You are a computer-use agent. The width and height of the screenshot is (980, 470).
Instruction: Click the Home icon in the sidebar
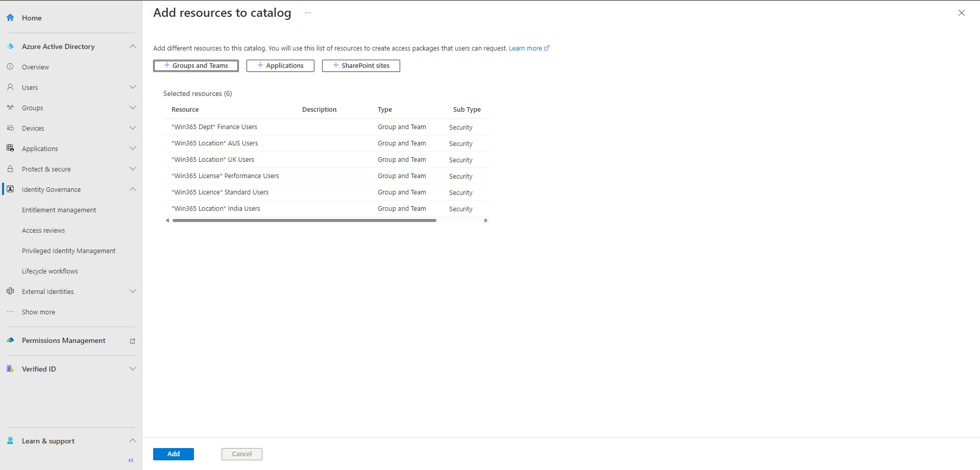(x=10, y=17)
